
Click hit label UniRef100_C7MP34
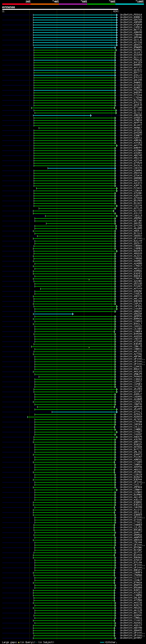pyautogui.click(x=131, y=278)
